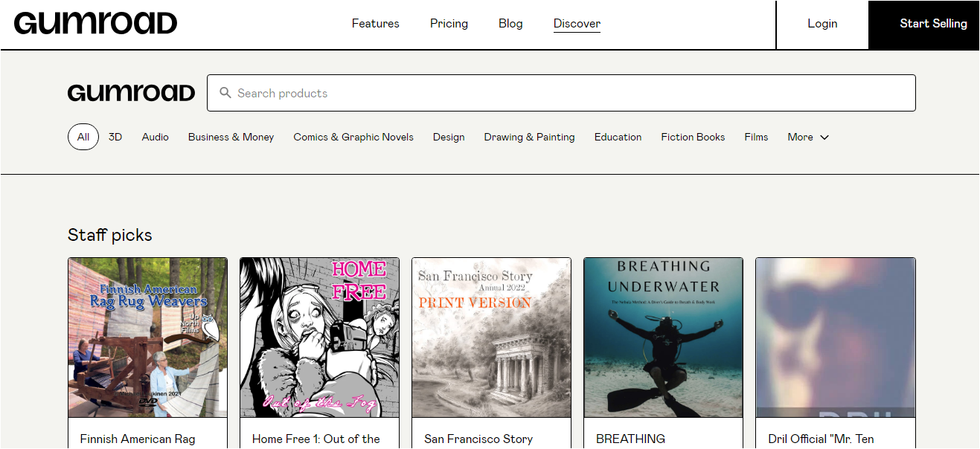Open the 3D category
980x449 pixels.
click(x=115, y=137)
